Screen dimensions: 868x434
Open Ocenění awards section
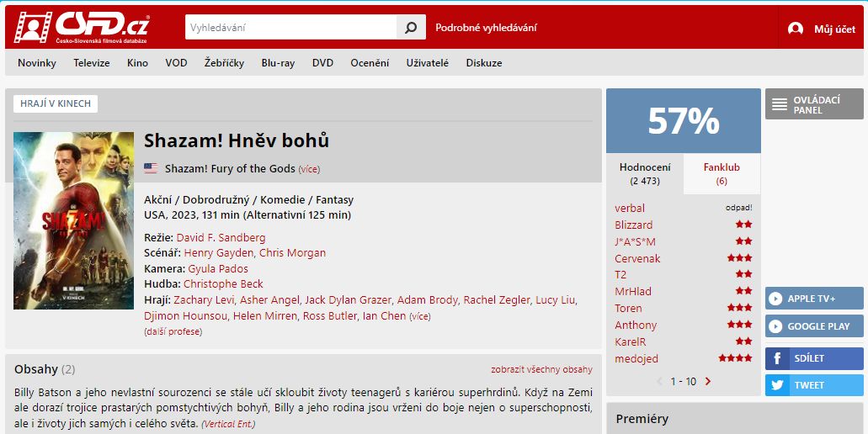pos(370,63)
